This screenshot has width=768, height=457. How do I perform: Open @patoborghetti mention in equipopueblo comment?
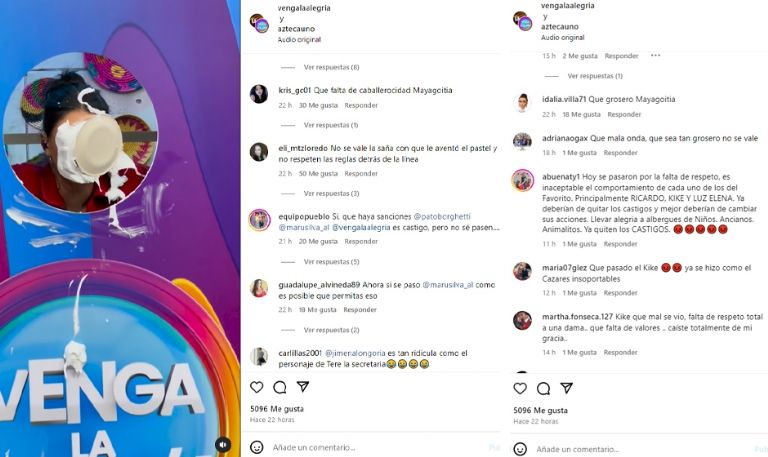click(x=442, y=216)
